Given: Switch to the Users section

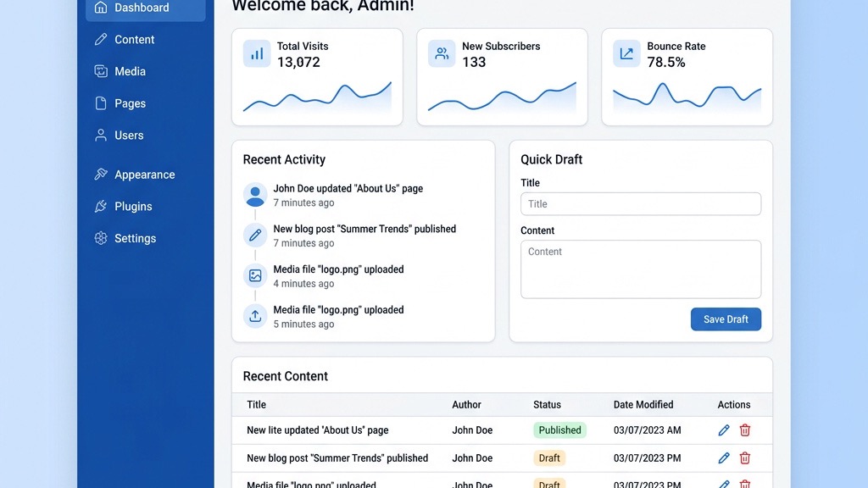Looking at the screenshot, I should point(129,135).
